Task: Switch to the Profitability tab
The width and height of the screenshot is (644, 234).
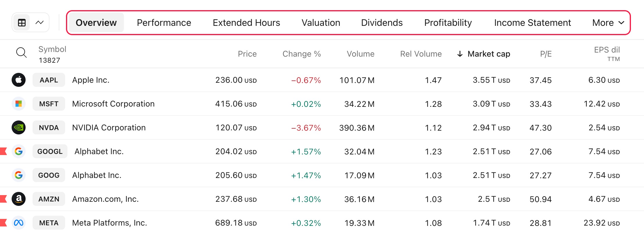Action: (x=448, y=23)
